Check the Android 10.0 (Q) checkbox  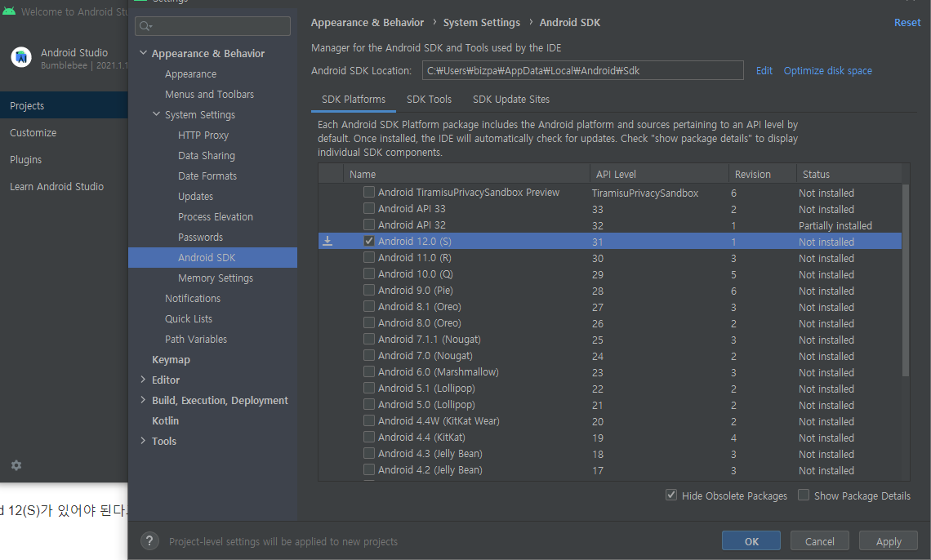point(368,273)
